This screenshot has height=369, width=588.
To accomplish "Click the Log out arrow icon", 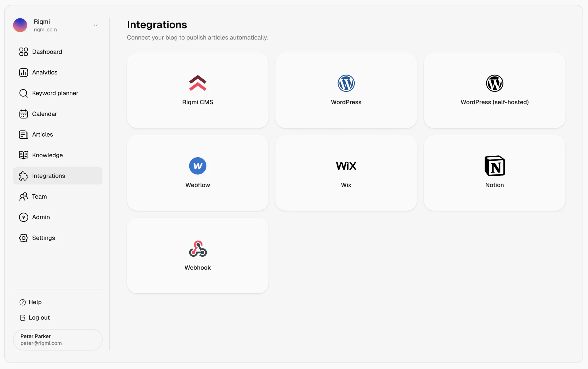I will [x=23, y=318].
